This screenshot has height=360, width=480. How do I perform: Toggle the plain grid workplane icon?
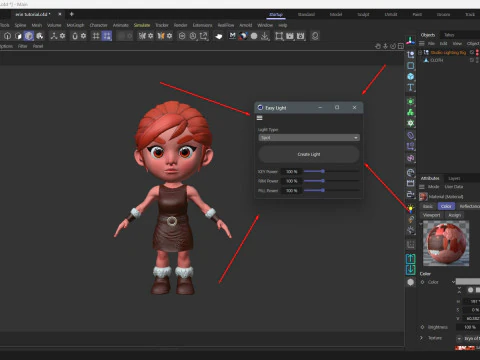tap(96, 36)
